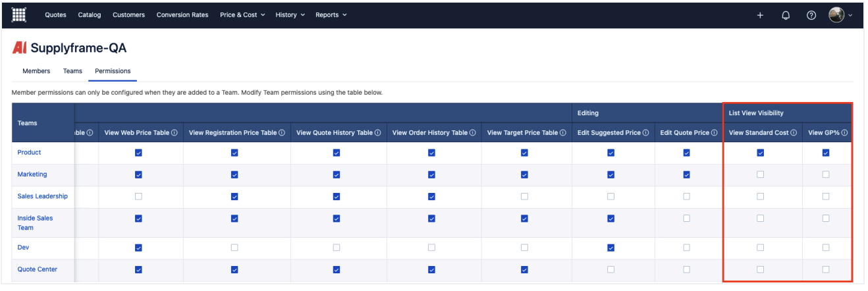Expand the Reports dropdown menu

[x=331, y=15]
